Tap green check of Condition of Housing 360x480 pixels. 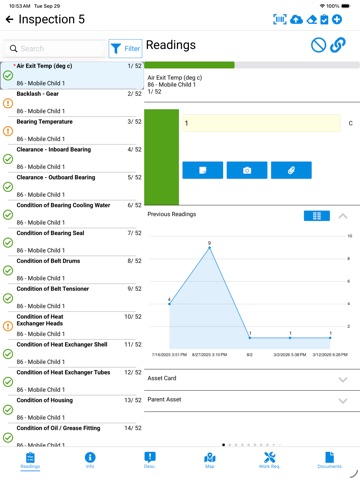click(x=8, y=410)
